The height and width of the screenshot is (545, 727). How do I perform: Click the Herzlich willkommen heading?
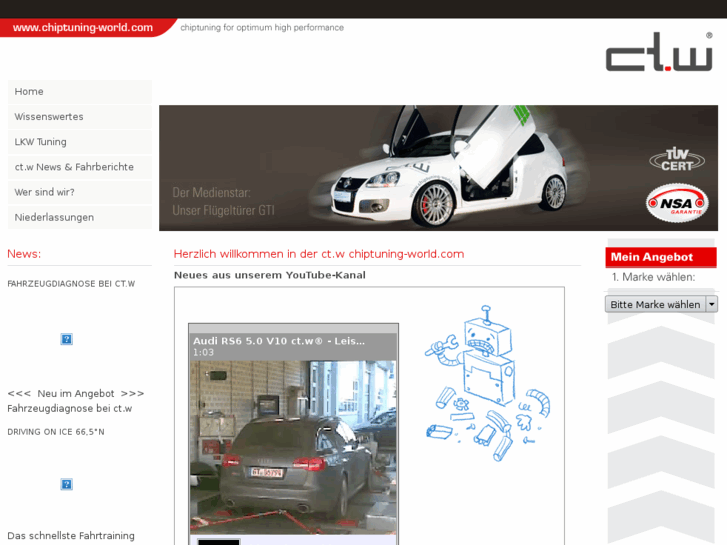pyautogui.click(x=319, y=254)
